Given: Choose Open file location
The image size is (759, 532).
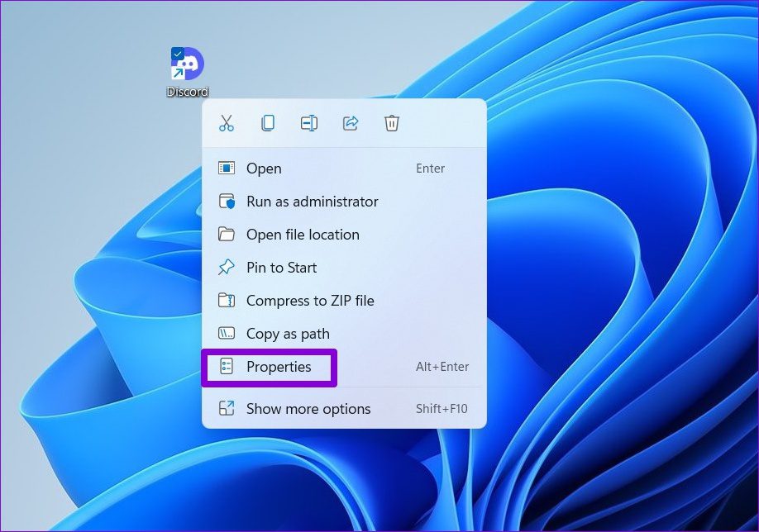Looking at the screenshot, I should coord(344,235).
